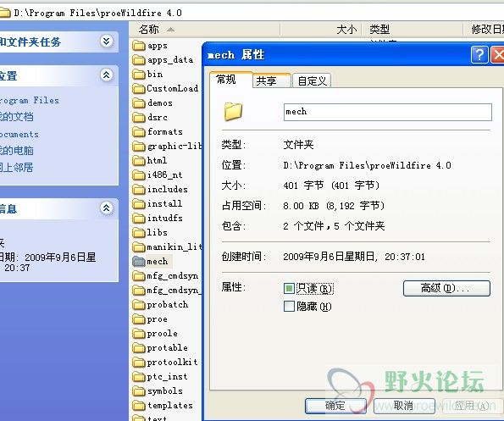The image size is (504, 421).
Task: Open the 自定义 customize tab
Action: click(312, 80)
